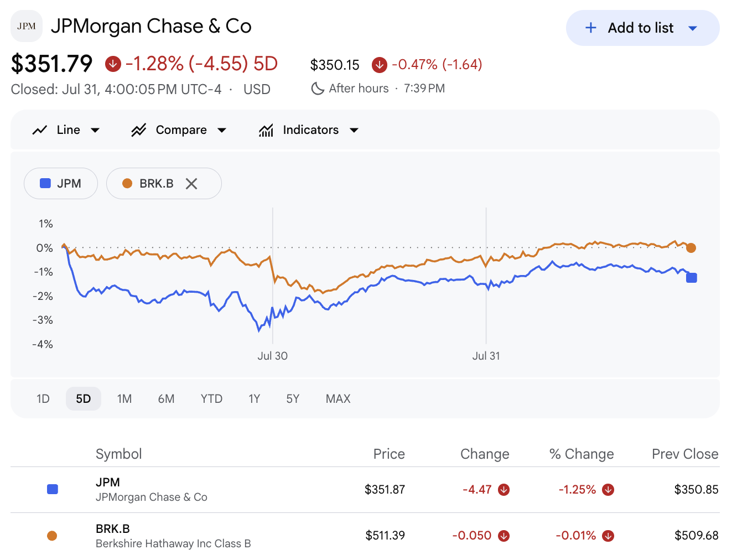Click the JPM company logo icon

click(x=27, y=26)
